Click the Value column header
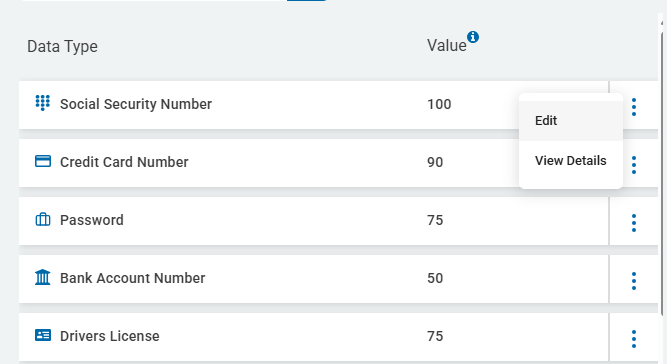Image resolution: width=667 pixels, height=364 pixels. [447, 46]
